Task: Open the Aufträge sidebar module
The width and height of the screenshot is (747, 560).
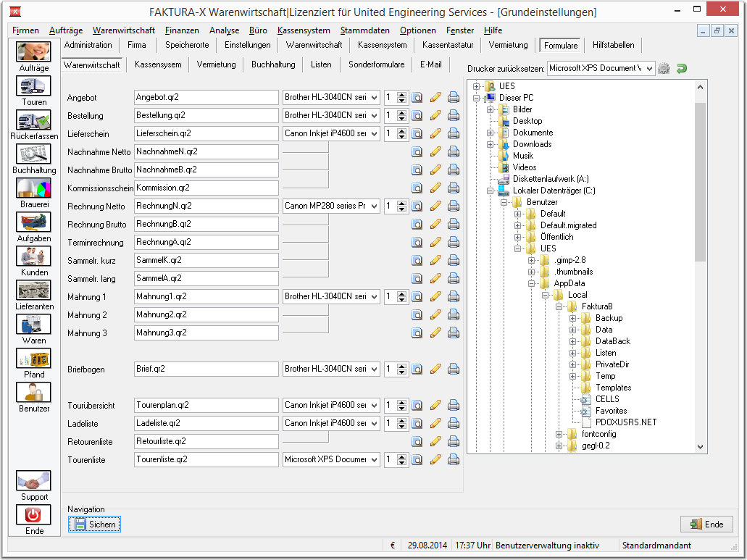Action: pos(33,52)
